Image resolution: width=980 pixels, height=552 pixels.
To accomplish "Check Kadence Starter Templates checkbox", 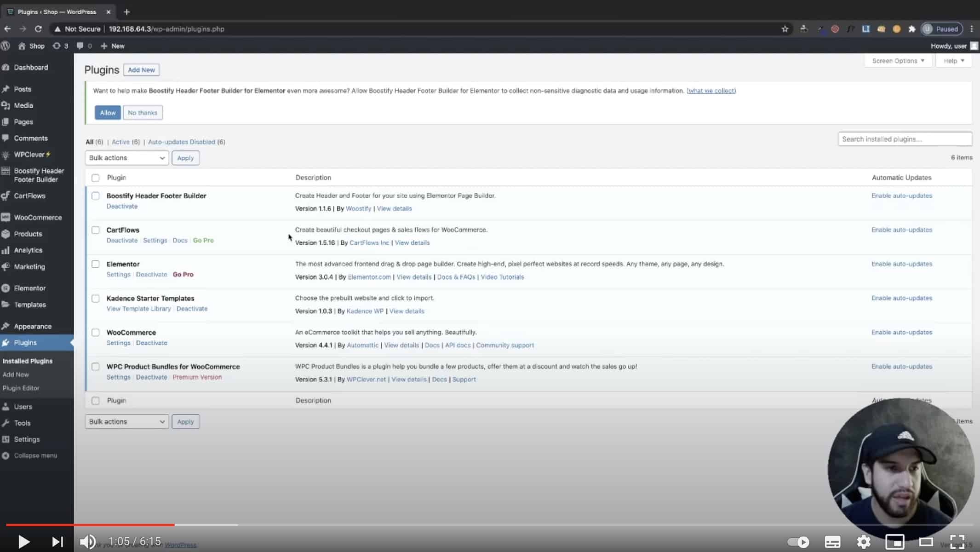I will coord(95,299).
